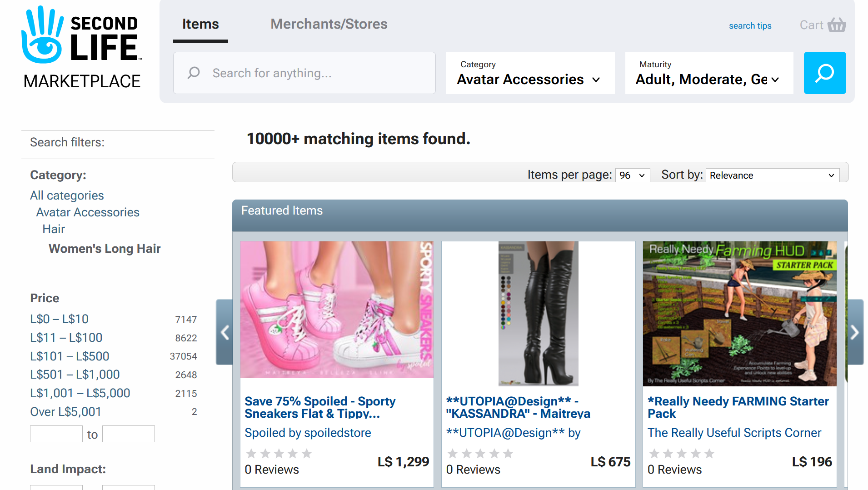868x490 pixels.
Task: Click the minimum price input box
Action: (56, 434)
